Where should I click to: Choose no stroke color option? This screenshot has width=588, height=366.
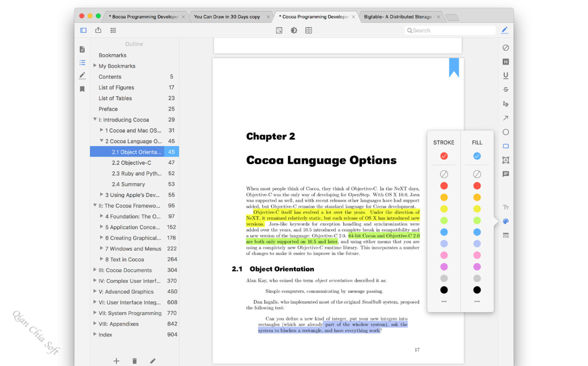[x=444, y=174]
